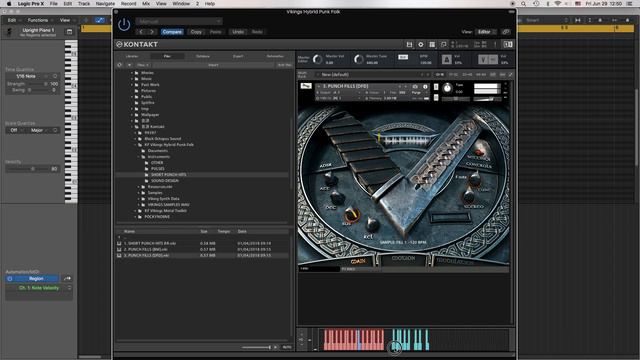Screen dimensions: 640x360
Task: Open the View Editor dropdown
Action: point(486,32)
